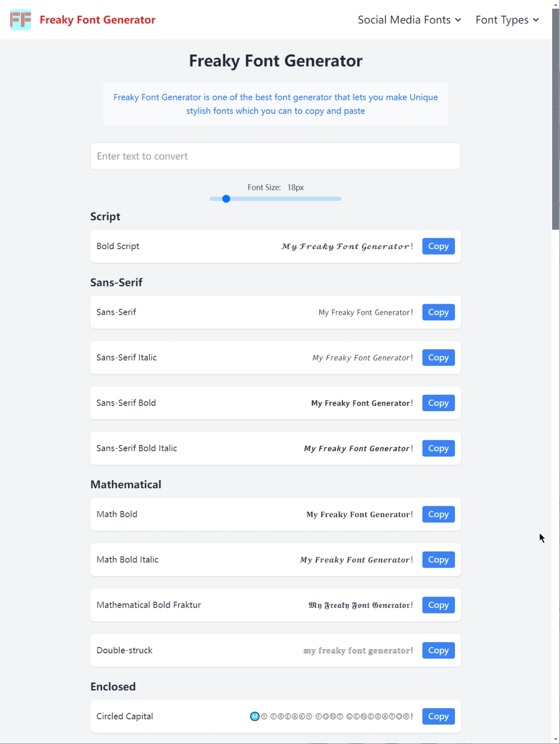Expand the Social Media Fonts menu
Screen dimensions: 560x744
[409, 20]
